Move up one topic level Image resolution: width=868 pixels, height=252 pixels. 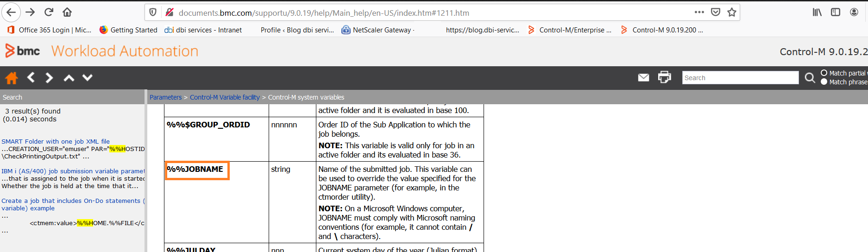[69, 78]
